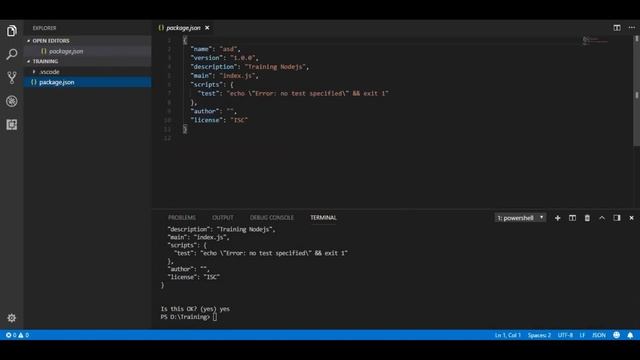
Task: Click the "license": "ISC" line in editor
Action: pos(219,120)
